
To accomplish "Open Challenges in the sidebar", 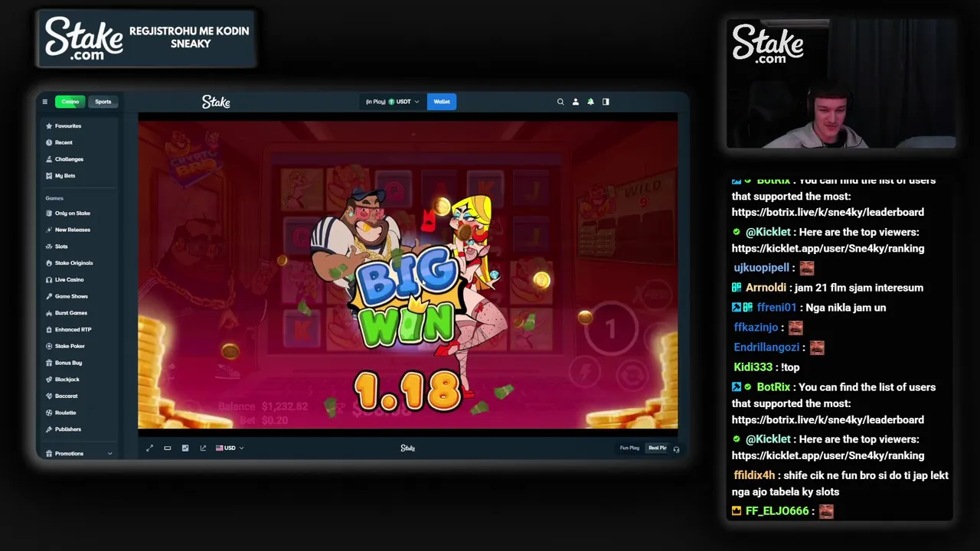I will [69, 159].
